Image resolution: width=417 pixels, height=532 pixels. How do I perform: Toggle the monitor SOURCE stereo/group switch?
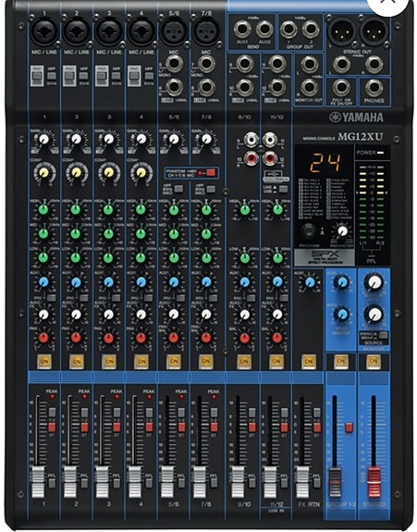pos(384,336)
